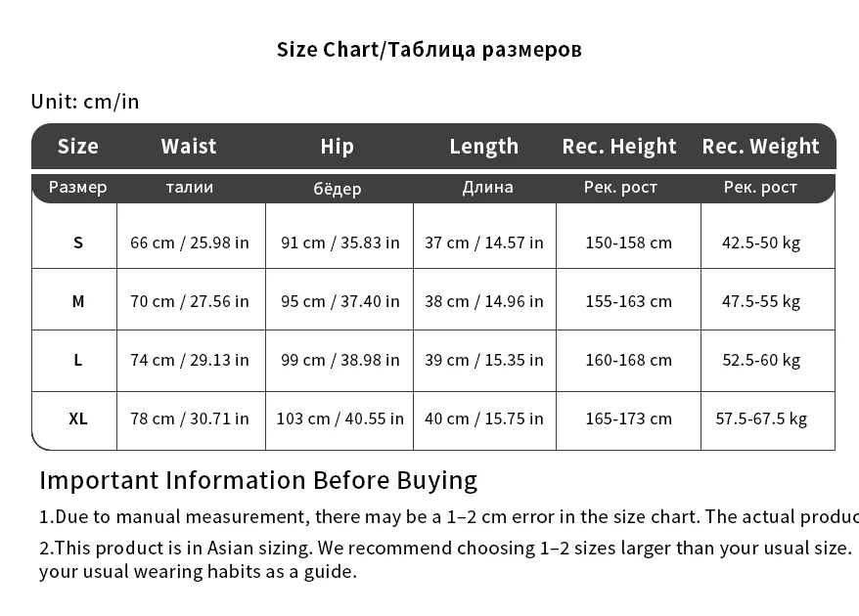Click the Important Information Before Buying heading
The width and height of the screenshot is (859, 616).
point(258,481)
